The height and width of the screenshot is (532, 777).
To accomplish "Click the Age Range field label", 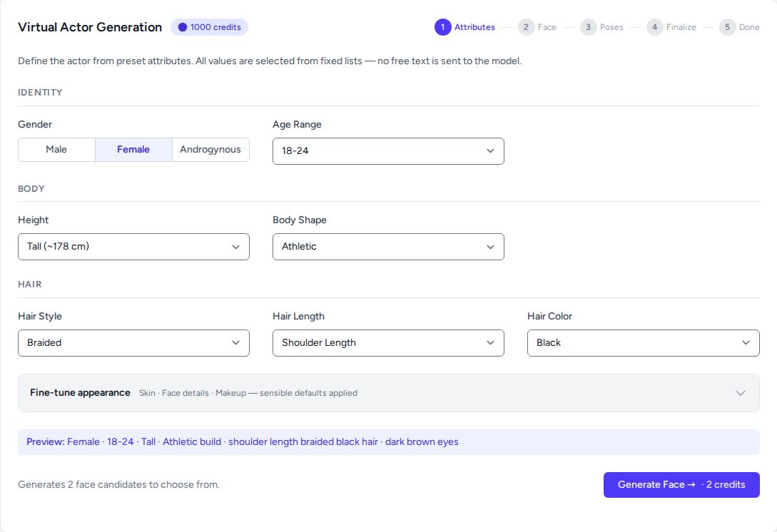I will (x=297, y=124).
